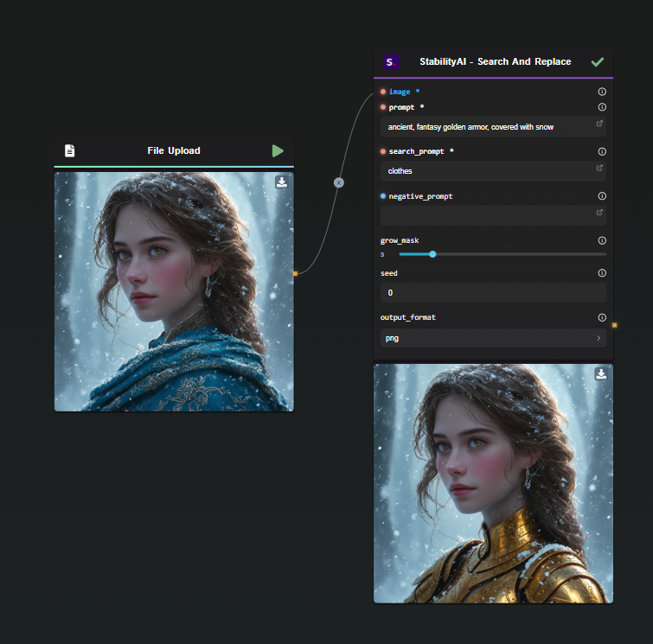Open the output_format png dropdown
653x644 pixels.
point(493,339)
